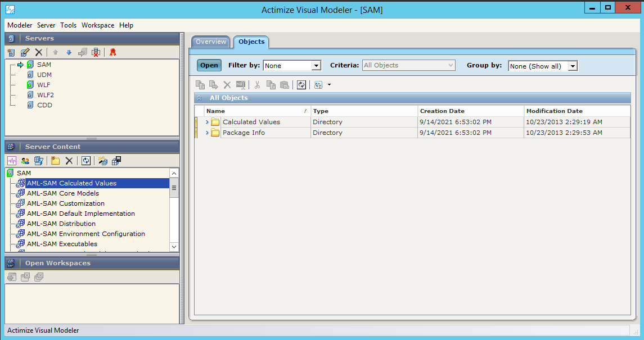Screen dimensions: 644x340
Task: Open the Workspace menu
Action: 98,25
